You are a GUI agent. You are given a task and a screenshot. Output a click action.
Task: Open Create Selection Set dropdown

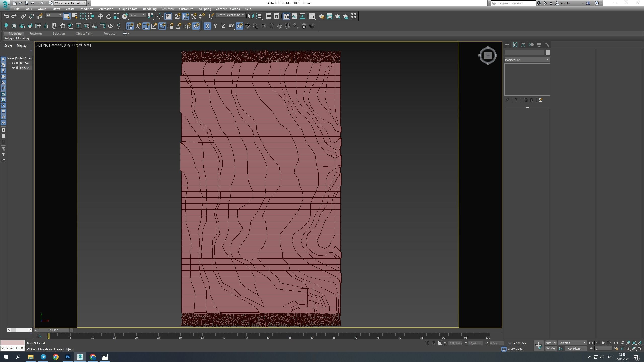(x=230, y=15)
